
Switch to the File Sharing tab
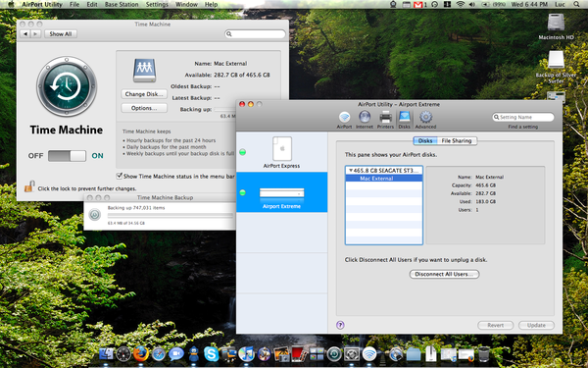(457, 140)
